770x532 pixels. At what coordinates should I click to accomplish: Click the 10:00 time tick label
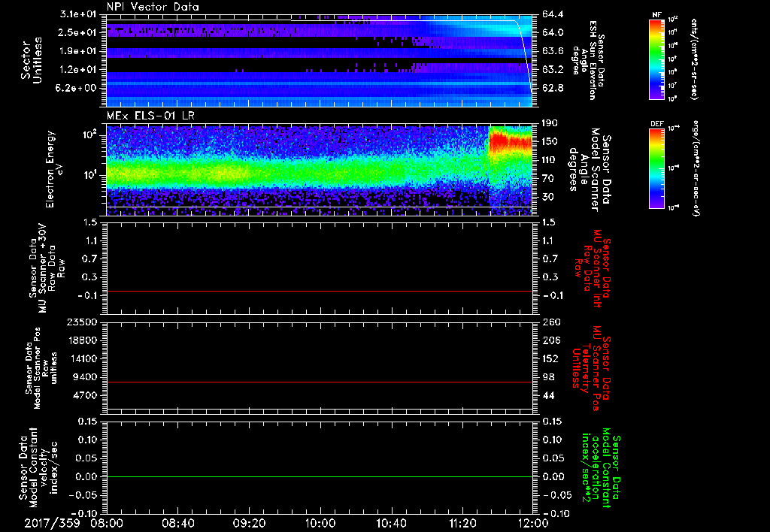tap(320, 522)
